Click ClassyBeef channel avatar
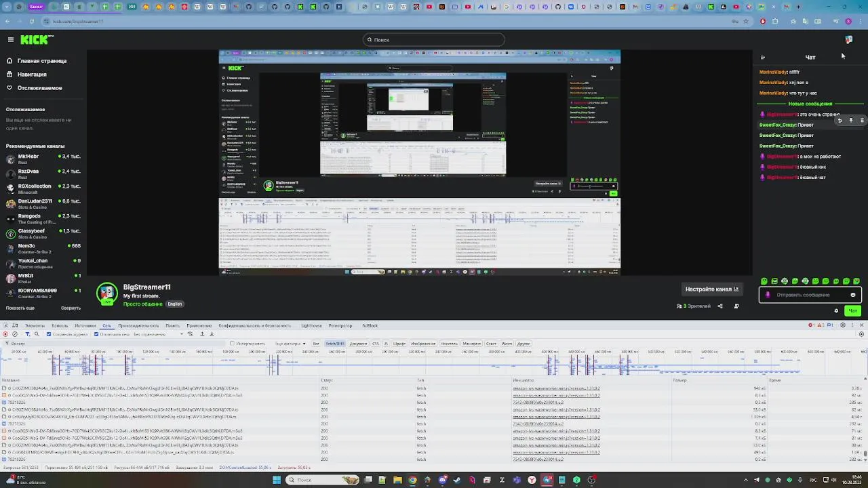 tap(10, 233)
